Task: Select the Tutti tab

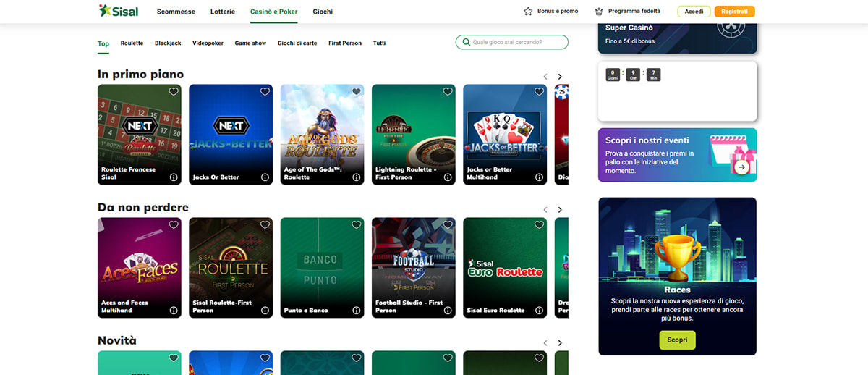Action: [x=379, y=43]
